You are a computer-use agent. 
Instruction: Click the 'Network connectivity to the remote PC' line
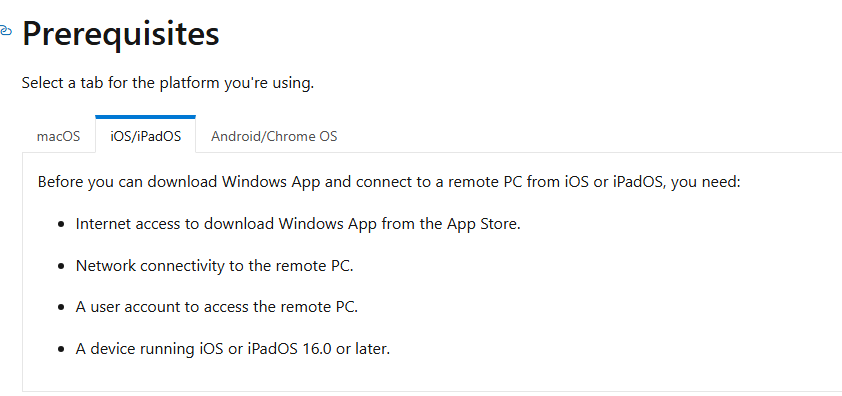(214, 265)
